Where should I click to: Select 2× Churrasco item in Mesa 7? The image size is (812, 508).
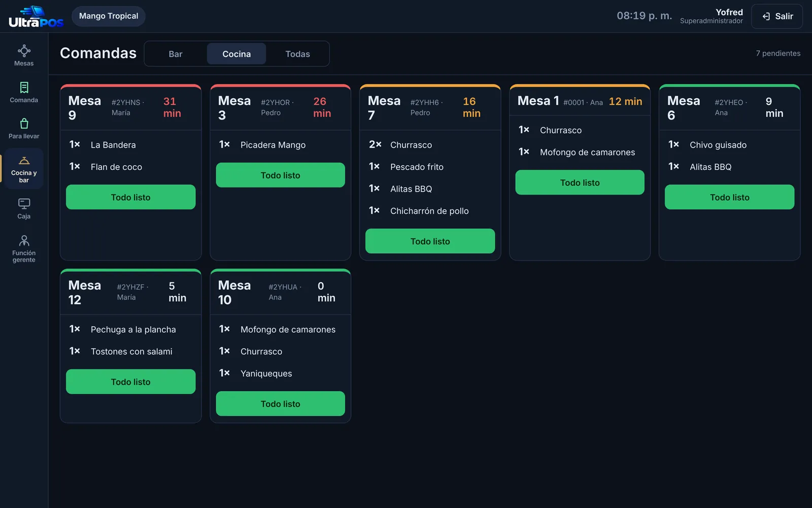pos(430,145)
